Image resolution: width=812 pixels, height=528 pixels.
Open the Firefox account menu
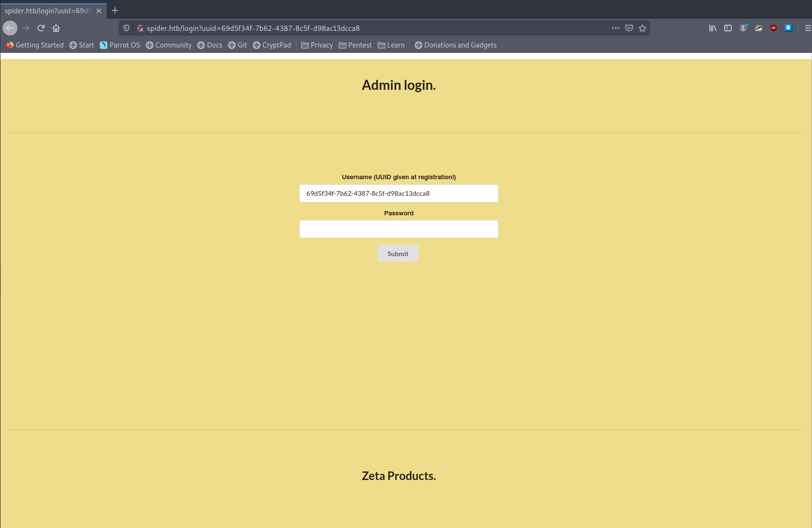pos(743,28)
